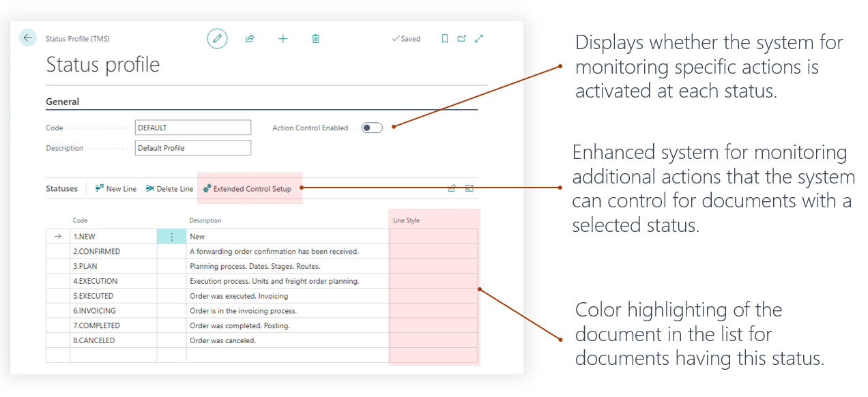Click share icon in Statuses section
868x397 pixels.
(x=452, y=188)
